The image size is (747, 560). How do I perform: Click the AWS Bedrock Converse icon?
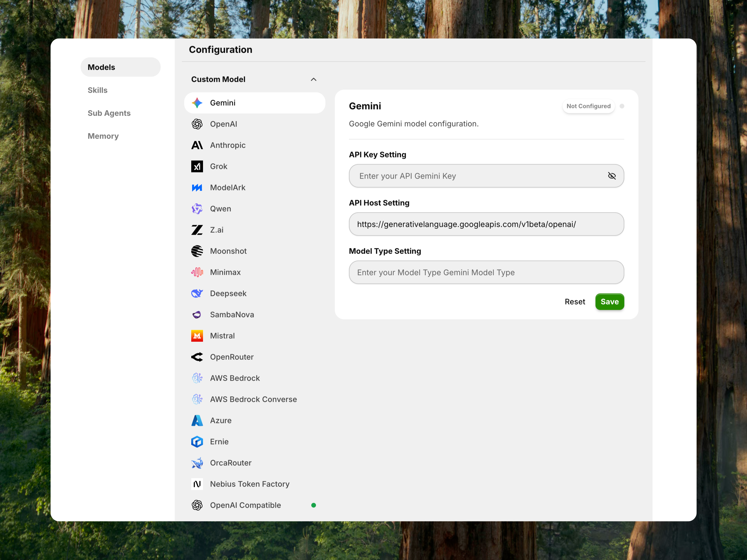(197, 399)
